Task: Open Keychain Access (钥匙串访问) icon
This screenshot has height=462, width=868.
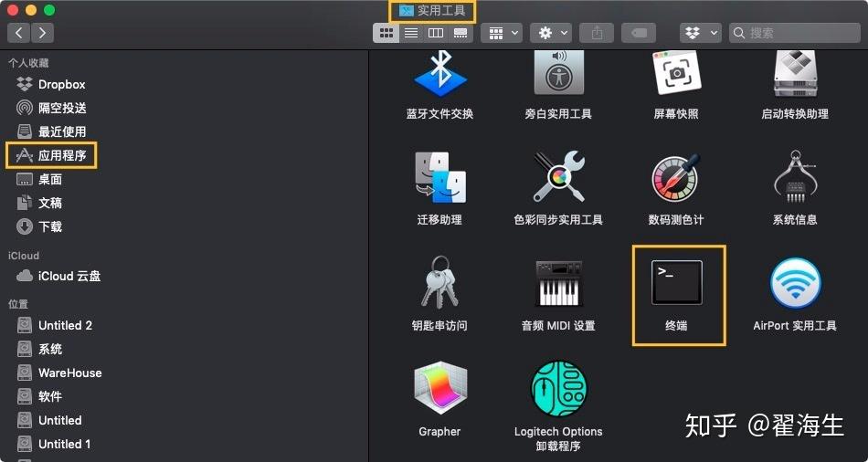Action: coord(440,282)
